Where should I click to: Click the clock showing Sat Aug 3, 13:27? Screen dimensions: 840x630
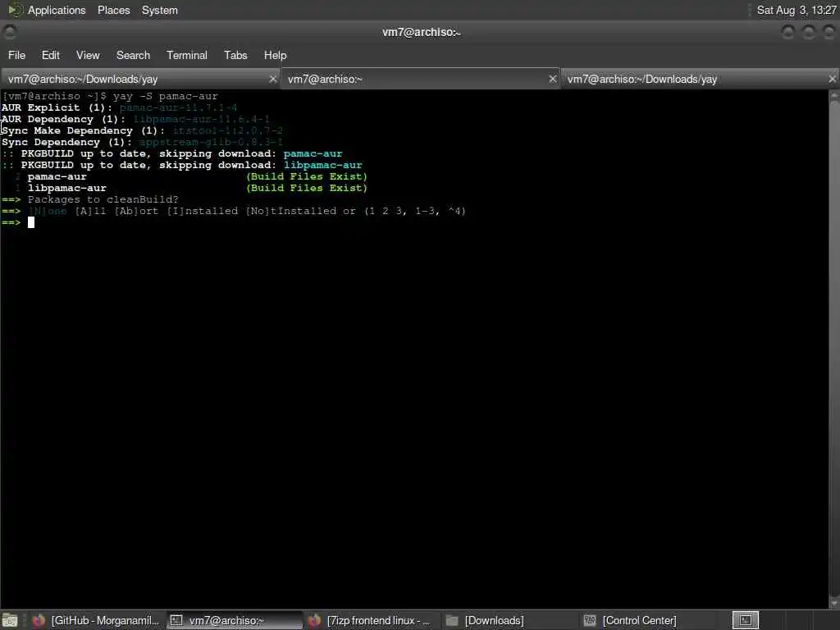coord(796,10)
